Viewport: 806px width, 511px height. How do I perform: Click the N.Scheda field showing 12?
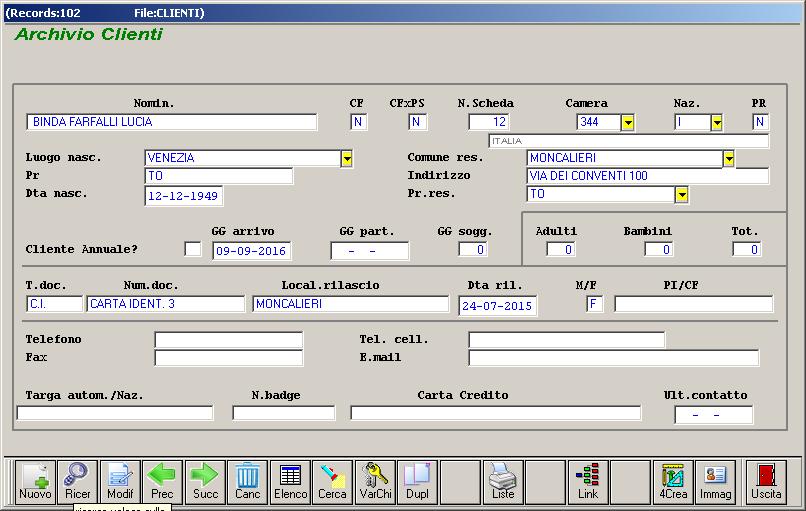click(489, 122)
